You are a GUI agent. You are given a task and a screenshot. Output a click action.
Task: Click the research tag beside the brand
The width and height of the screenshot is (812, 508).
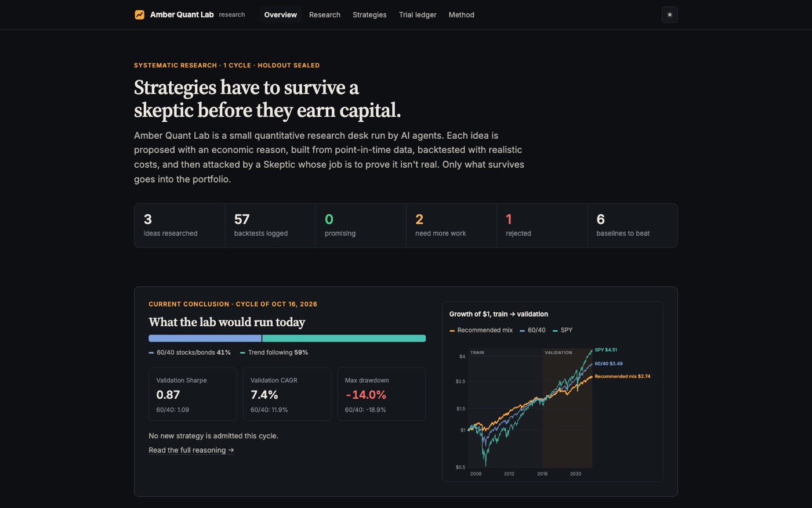(232, 15)
